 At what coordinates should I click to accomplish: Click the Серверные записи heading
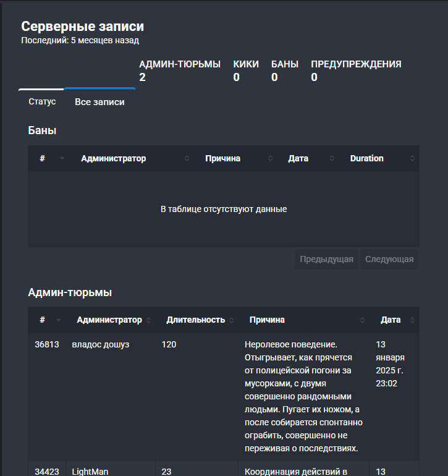pyautogui.click(x=83, y=27)
